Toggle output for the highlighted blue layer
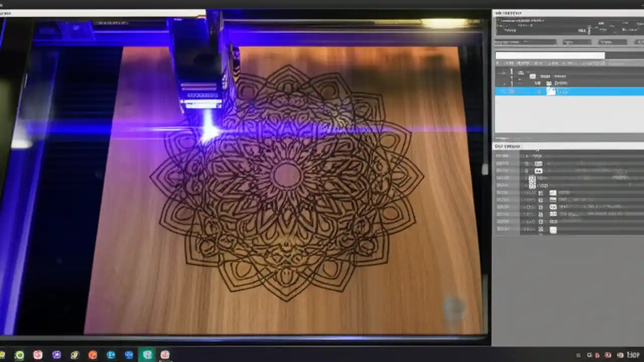 [x=508, y=92]
